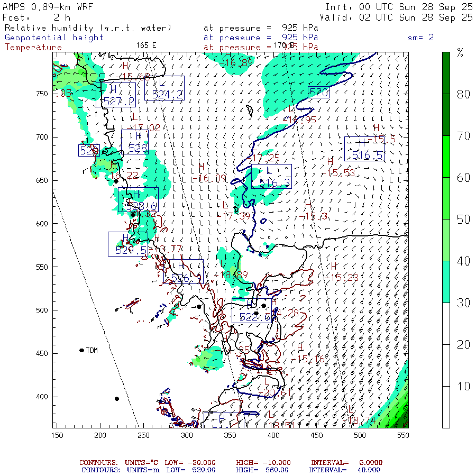
Task: Click the boxed 522.6 height label
Action: tap(252, 310)
